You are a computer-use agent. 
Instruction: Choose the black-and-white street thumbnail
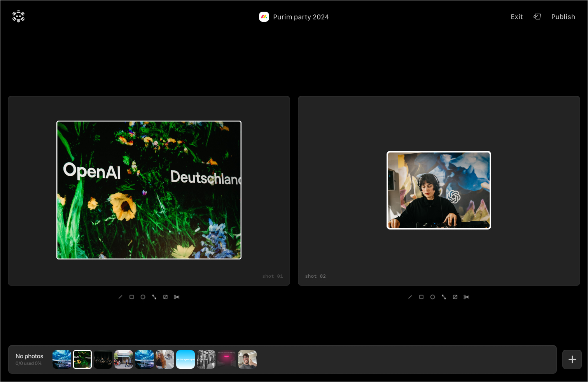click(x=206, y=359)
